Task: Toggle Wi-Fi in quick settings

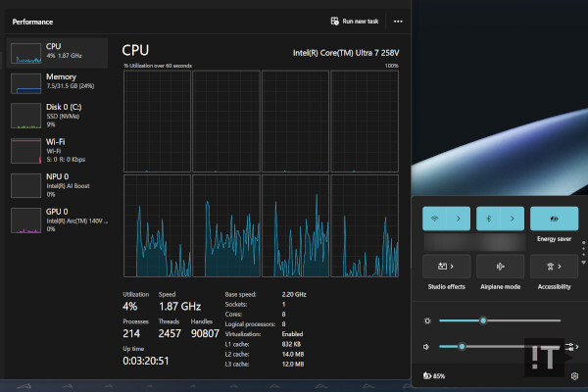Action: tap(434, 219)
